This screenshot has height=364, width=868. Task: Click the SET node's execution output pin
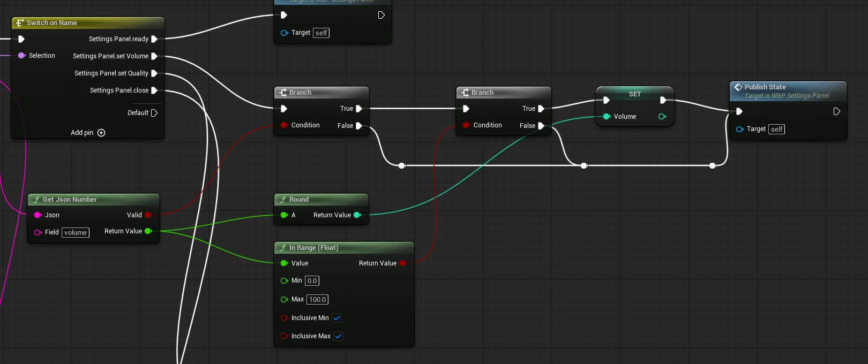tap(663, 100)
